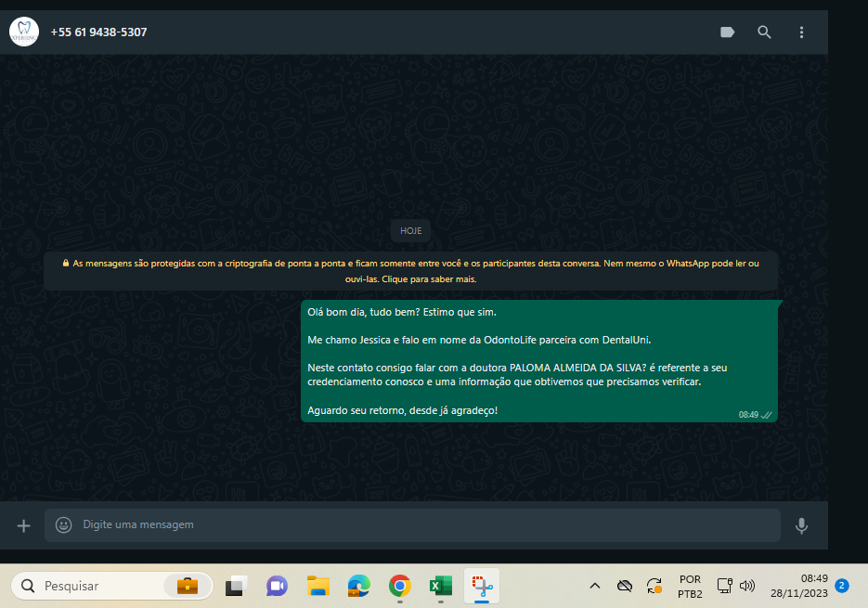Click the update refresh tray icon
Viewport: 868px width, 608px height.
pyautogui.click(x=654, y=586)
